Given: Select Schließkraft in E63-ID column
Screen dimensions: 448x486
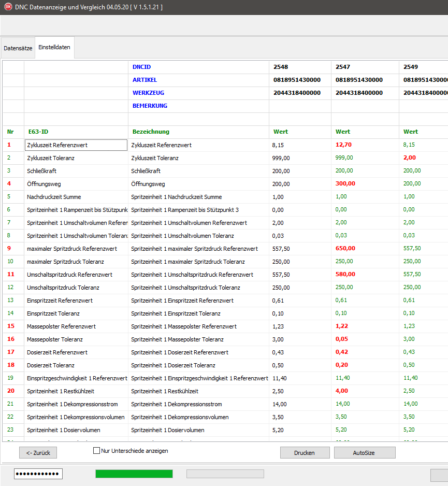Looking at the screenshot, I should click(x=41, y=171).
